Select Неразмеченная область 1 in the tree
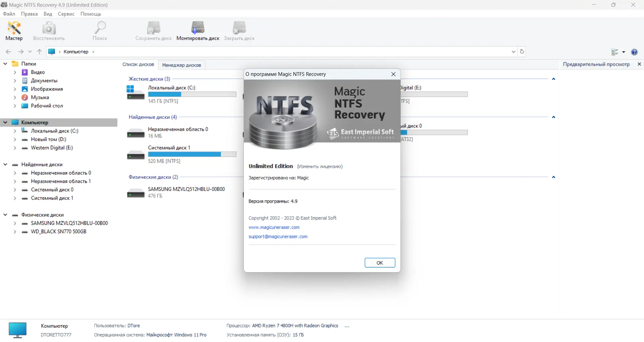 (x=61, y=181)
